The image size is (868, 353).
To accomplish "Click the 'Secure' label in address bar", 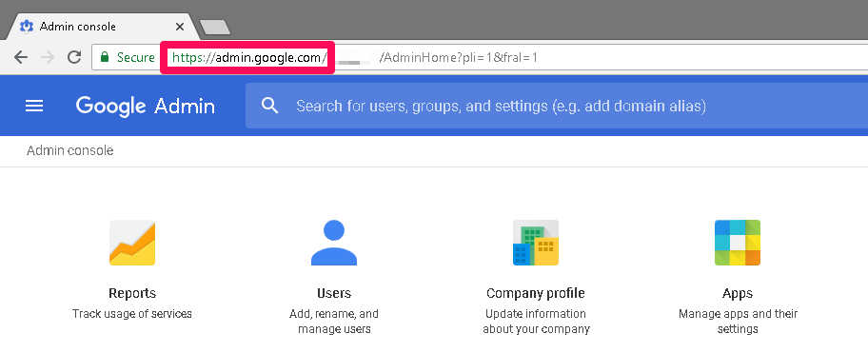I will pos(135,57).
